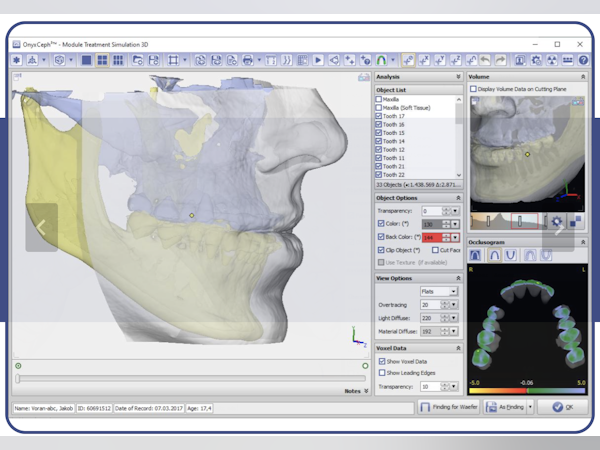The height and width of the screenshot is (450, 600).
Task: Click the radiation symbol toolbar icon
Action: [x=552, y=60]
